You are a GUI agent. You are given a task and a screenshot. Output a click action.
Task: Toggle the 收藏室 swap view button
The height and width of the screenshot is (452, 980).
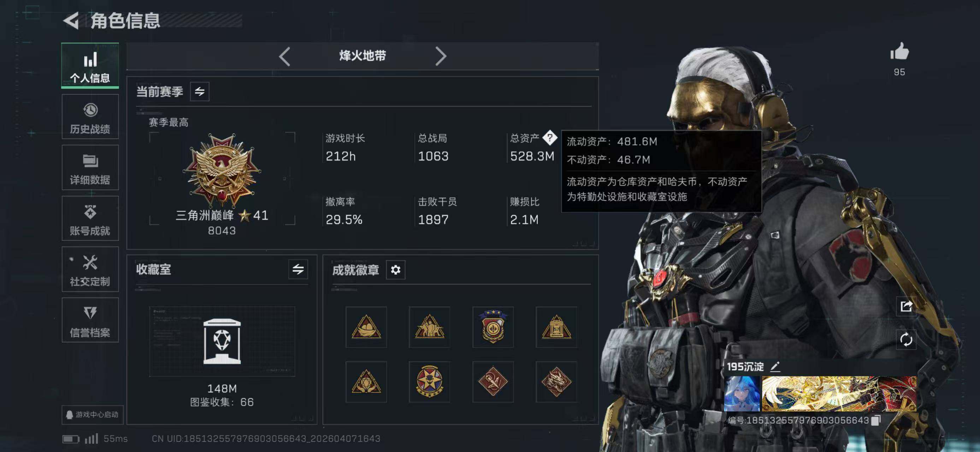[298, 269]
